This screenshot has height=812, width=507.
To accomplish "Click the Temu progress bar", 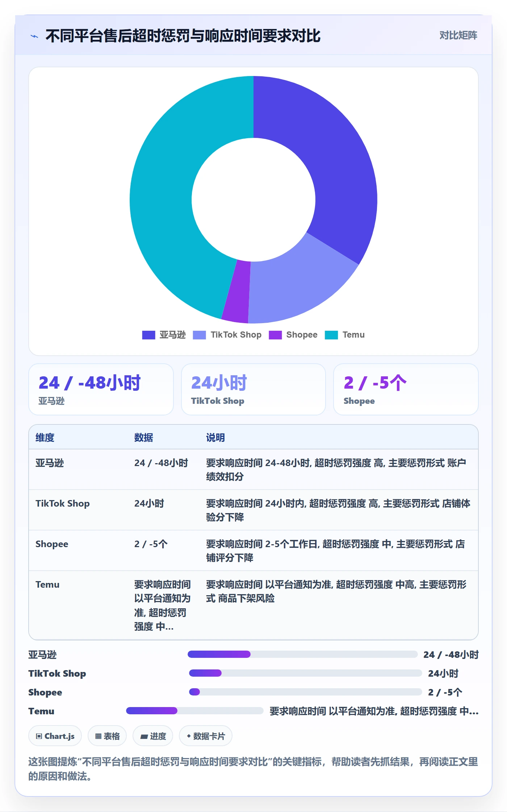I will click(x=194, y=711).
